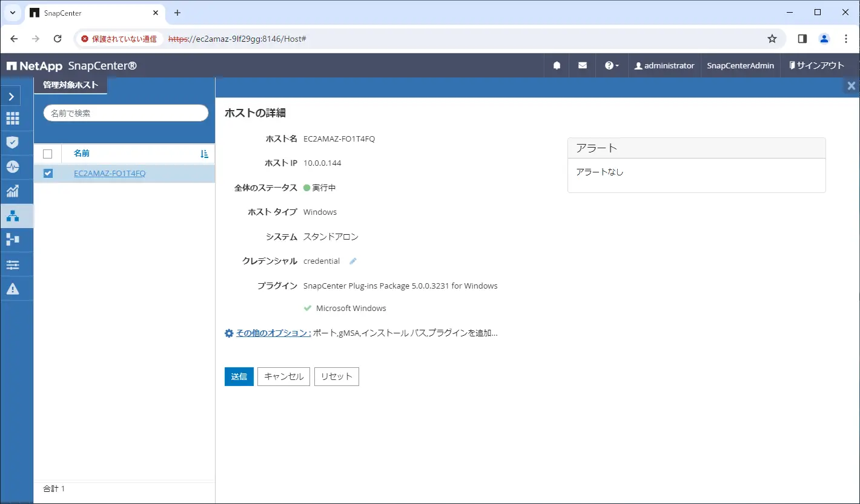Toggle the browser side panel icon
860x504 pixels.
pyautogui.click(x=802, y=39)
